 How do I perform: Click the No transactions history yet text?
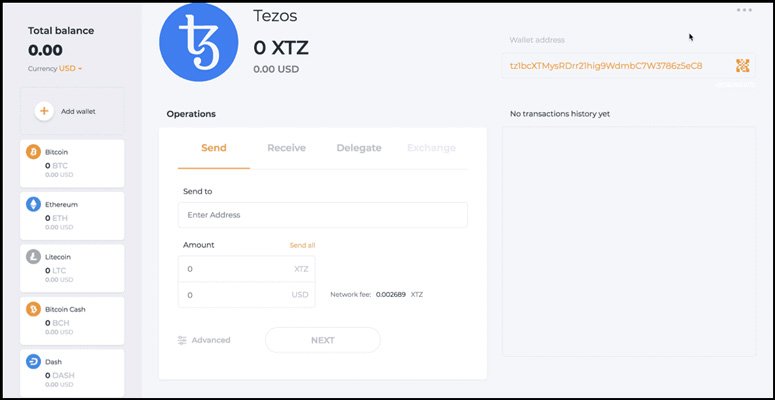pyautogui.click(x=560, y=114)
